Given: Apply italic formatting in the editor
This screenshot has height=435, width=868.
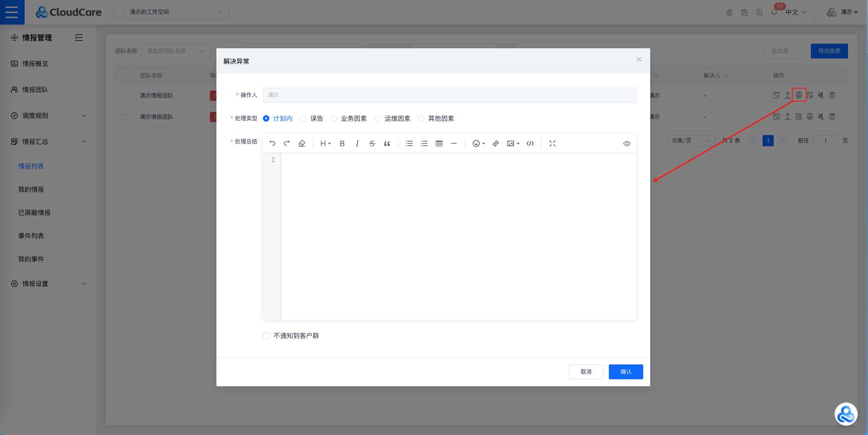Looking at the screenshot, I should point(357,143).
